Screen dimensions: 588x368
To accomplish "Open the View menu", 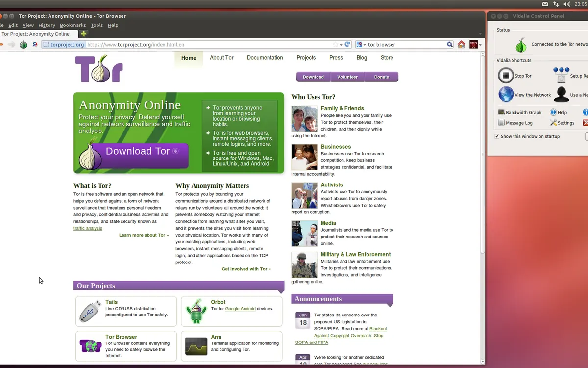I will click(x=28, y=25).
